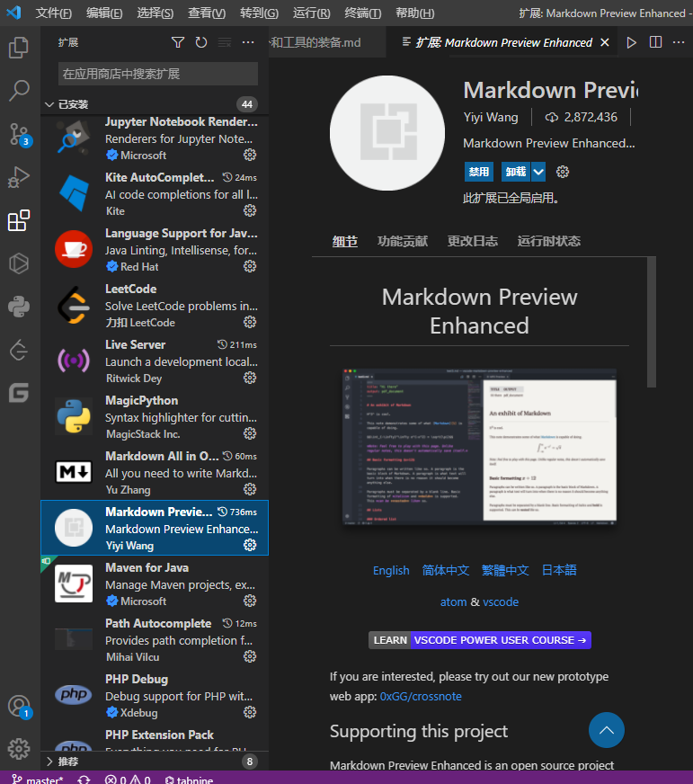Open the Search view in activity bar
The height and width of the screenshot is (784, 693).
point(19,91)
